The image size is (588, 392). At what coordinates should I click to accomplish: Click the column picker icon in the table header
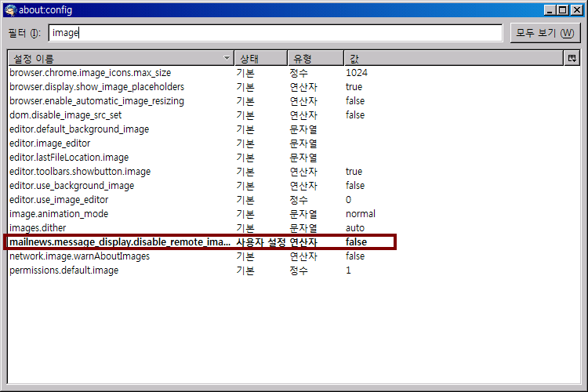pyautogui.click(x=572, y=58)
